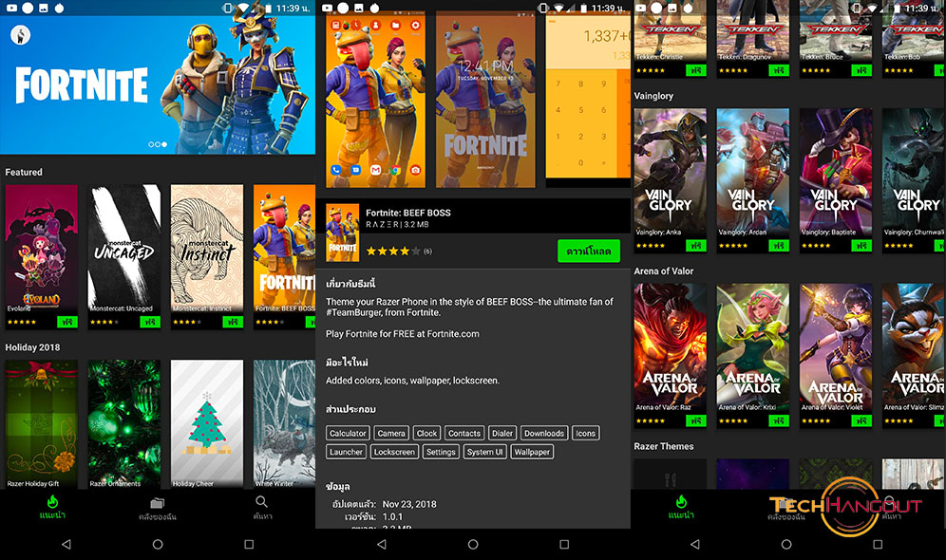
Task: Click "Play Fortnite for FREE at Fortnite.com" text
Action: pyautogui.click(x=403, y=334)
